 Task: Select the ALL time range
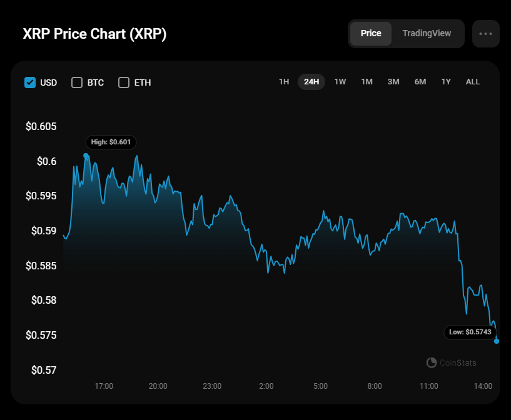(x=473, y=82)
